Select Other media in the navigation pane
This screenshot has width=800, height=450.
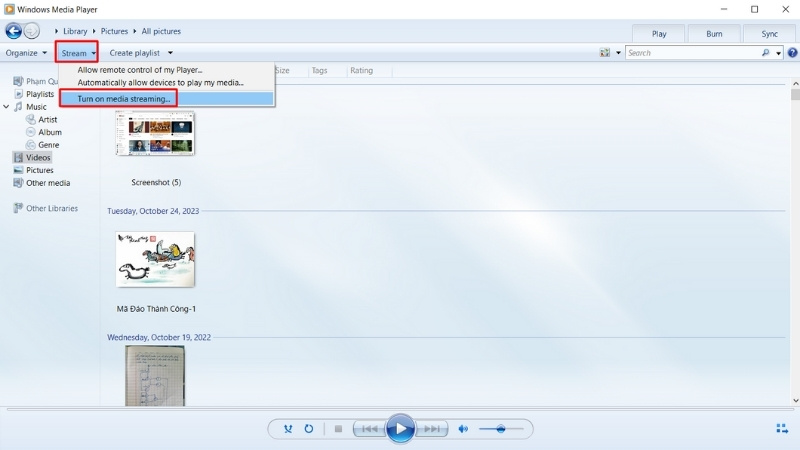click(48, 183)
